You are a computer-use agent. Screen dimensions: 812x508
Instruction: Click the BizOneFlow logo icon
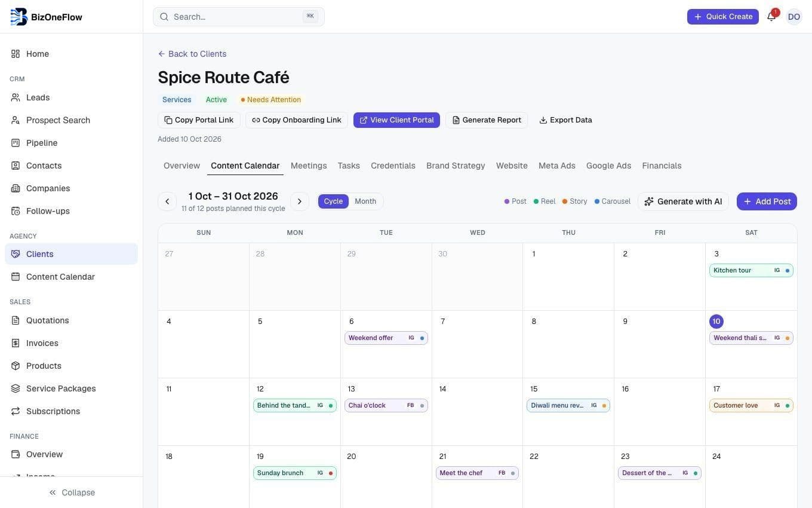pyautogui.click(x=19, y=17)
